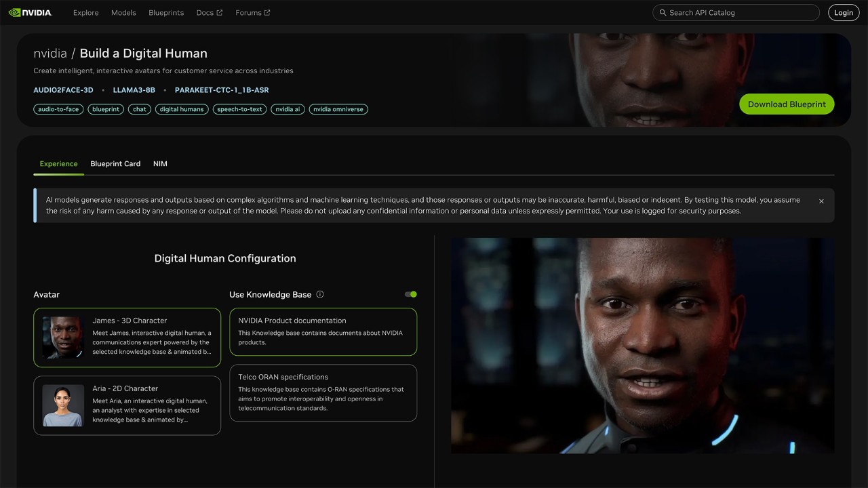Switch to the Blueprint Card tab

(115, 163)
